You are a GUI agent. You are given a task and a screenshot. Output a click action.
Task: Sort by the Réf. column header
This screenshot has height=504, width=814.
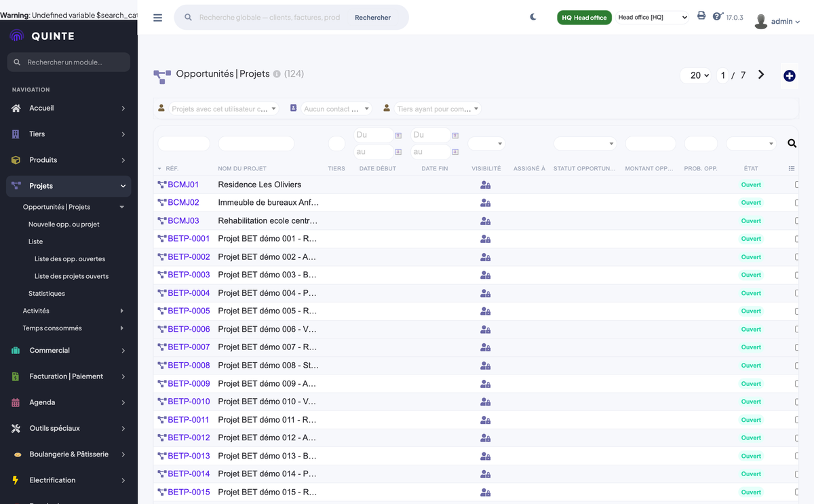click(x=172, y=168)
